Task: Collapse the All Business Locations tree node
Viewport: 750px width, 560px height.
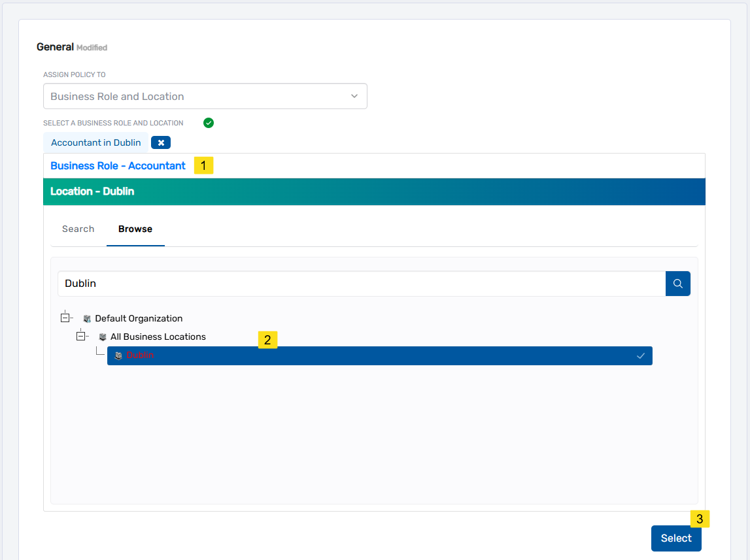Action: (x=81, y=335)
